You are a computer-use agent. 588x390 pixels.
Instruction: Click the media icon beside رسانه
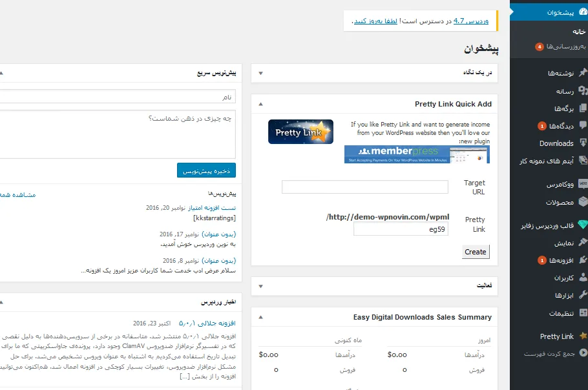coord(583,90)
